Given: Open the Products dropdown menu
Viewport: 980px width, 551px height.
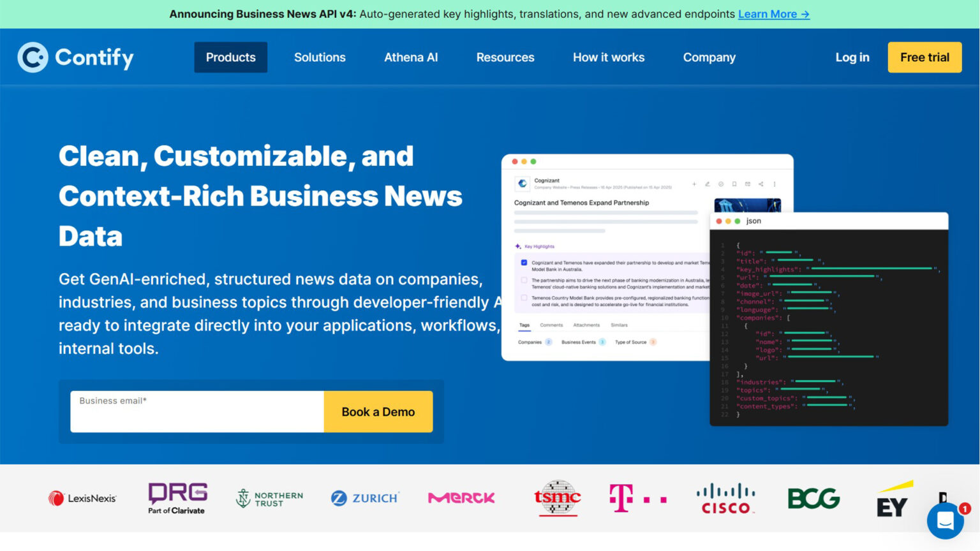Looking at the screenshot, I should point(230,57).
